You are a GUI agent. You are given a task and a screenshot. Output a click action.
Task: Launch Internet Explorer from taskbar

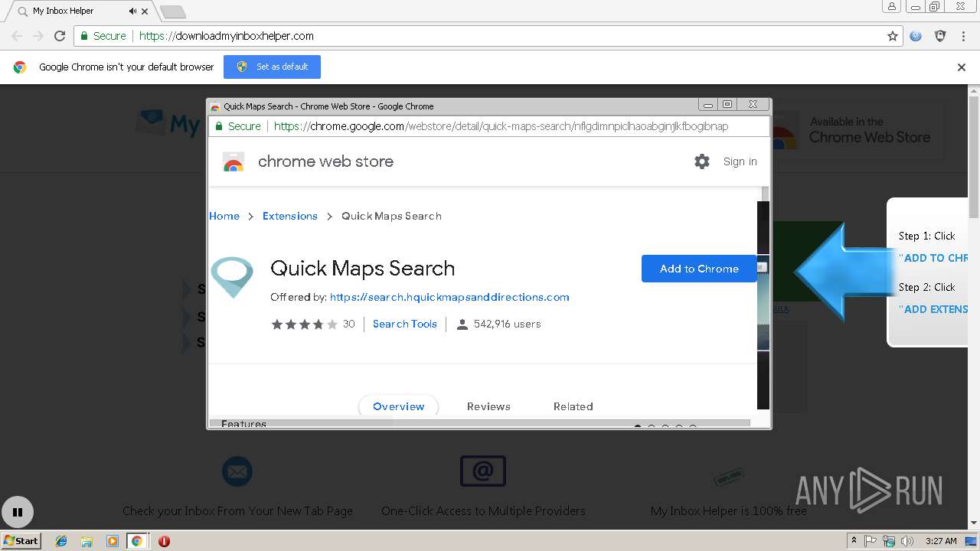(x=61, y=541)
